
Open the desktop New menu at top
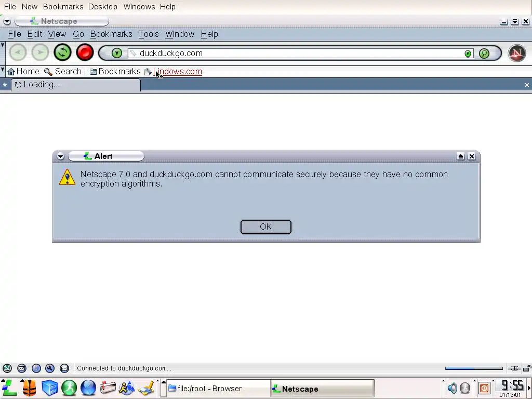pyautogui.click(x=30, y=7)
